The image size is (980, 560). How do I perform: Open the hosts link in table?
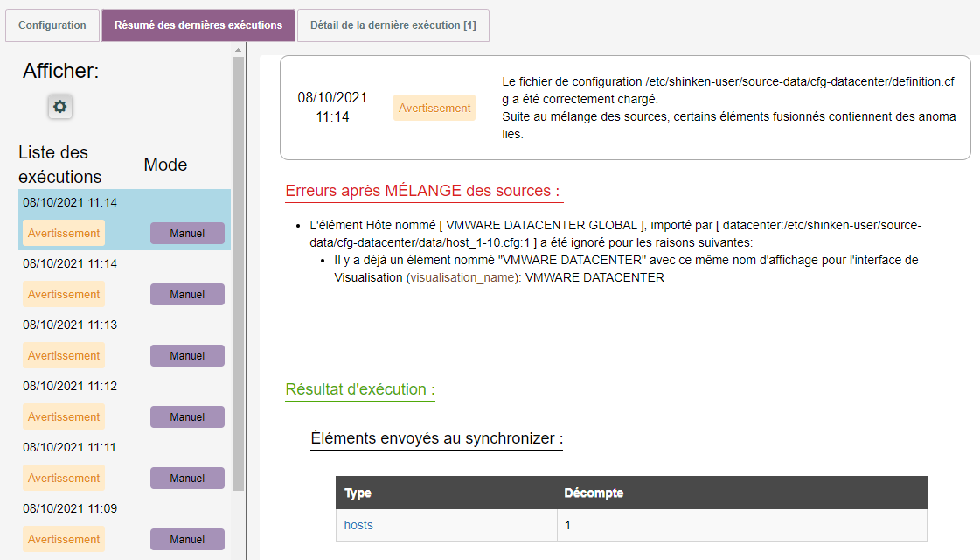pyautogui.click(x=358, y=525)
